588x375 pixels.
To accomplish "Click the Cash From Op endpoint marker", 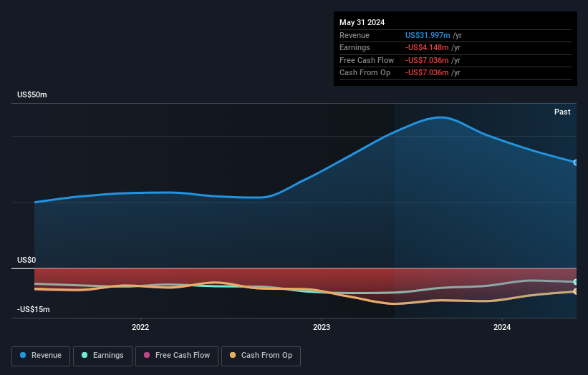I will (x=576, y=291).
